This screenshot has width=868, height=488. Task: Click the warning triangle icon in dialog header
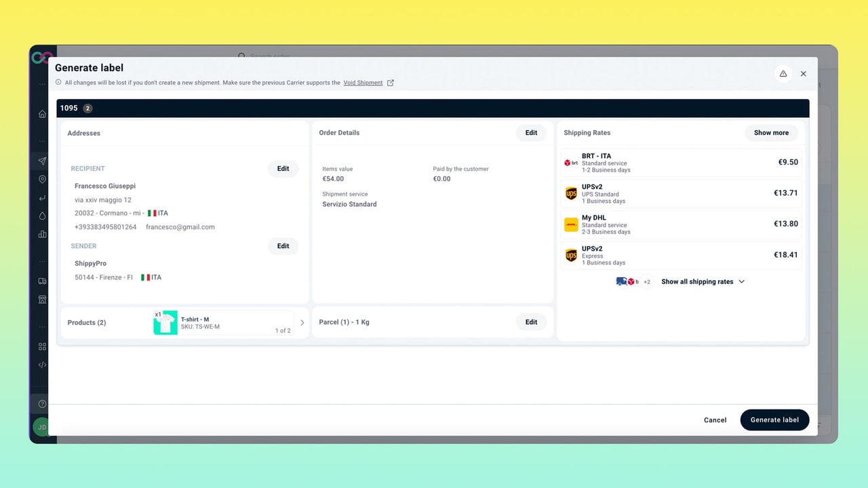tap(783, 74)
